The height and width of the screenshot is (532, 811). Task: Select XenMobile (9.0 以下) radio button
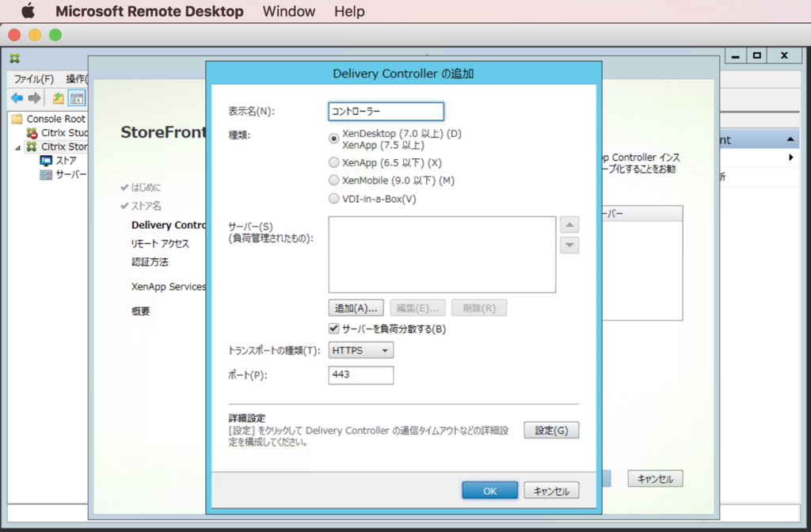pyautogui.click(x=333, y=180)
